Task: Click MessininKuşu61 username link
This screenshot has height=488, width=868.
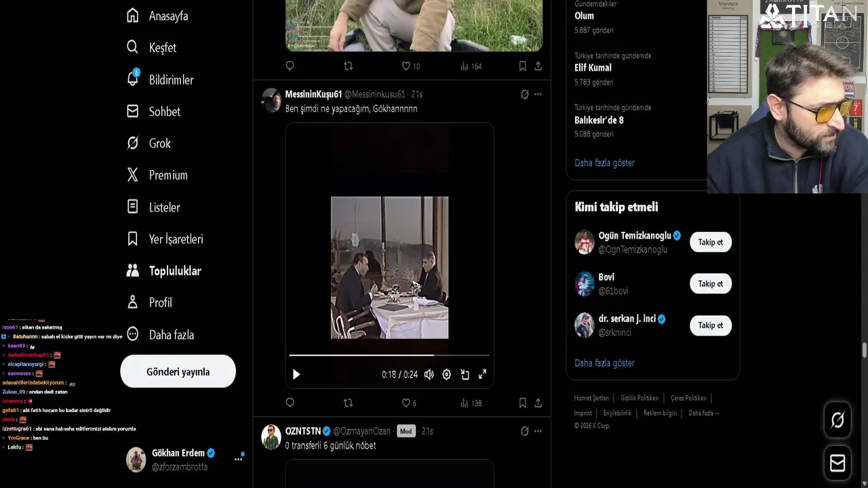Action: pos(313,94)
